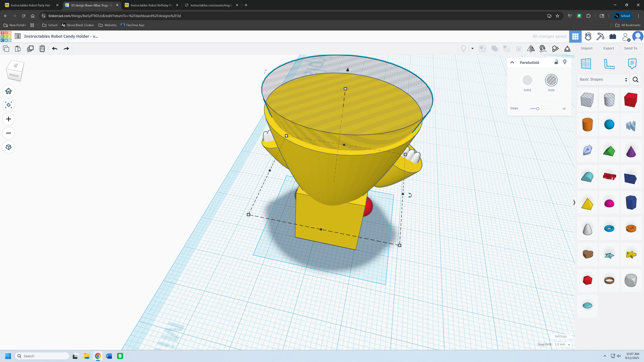
Task: Pick the blue Sphere shape
Action: coord(609,124)
